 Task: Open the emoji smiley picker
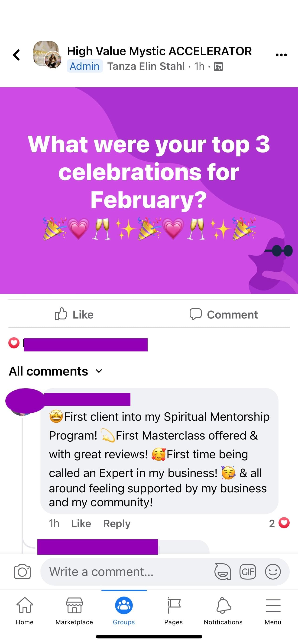point(273,571)
